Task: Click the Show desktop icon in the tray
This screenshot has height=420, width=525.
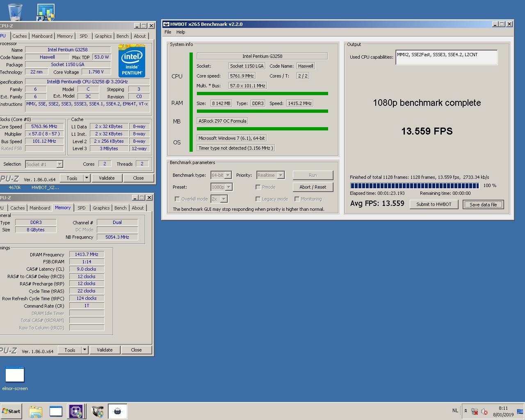Action: (520, 411)
